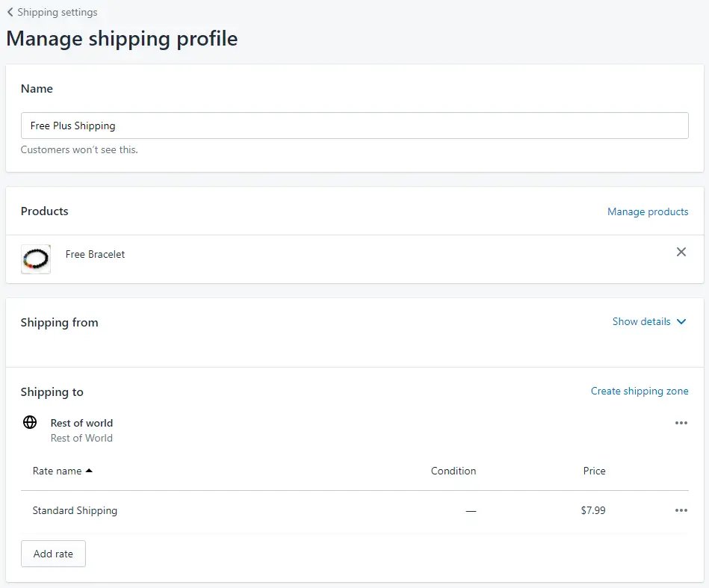Viewport: 709px width, 588px height.
Task: Click the globe icon for Rest of world
Action: (x=30, y=422)
